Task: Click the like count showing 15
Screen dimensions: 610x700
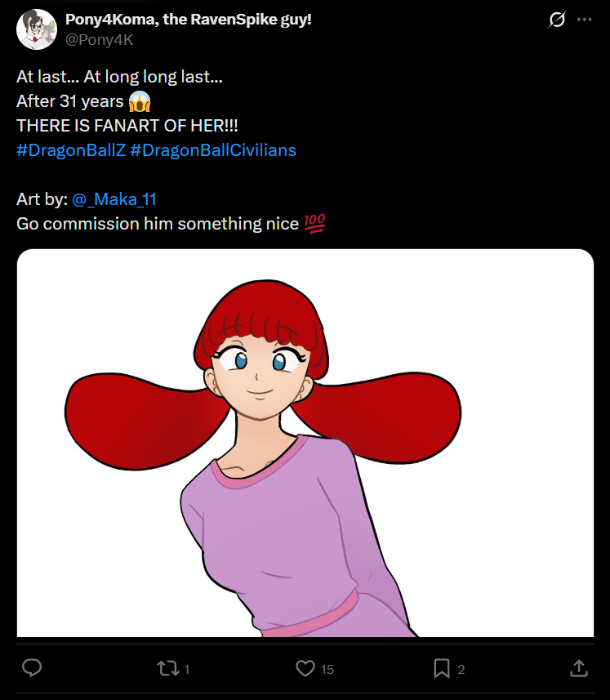Action: click(327, 669)
